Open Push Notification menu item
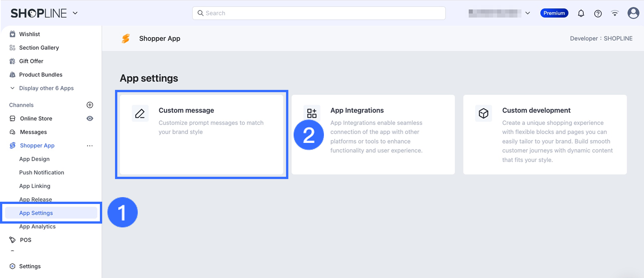The height and width of the screenshot is (278, 644). tap(42, 173)
